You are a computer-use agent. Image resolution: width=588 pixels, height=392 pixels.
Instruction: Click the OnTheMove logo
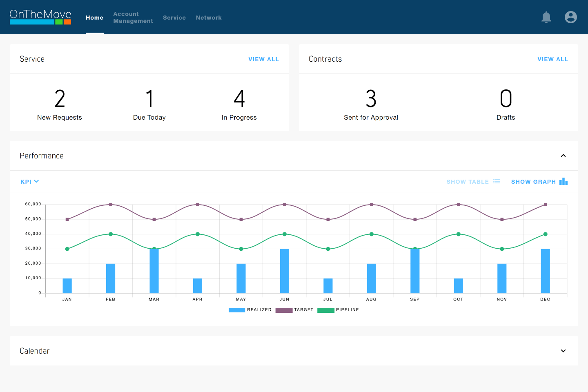coord(40,17)
